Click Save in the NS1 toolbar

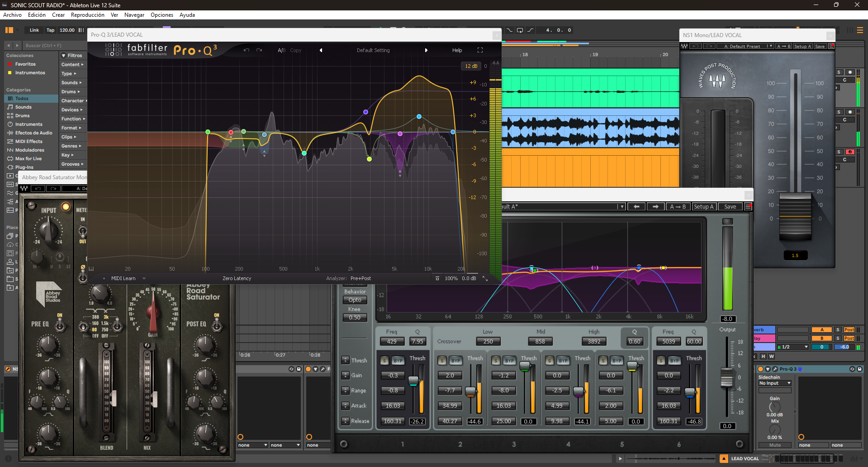coord(820,46)
